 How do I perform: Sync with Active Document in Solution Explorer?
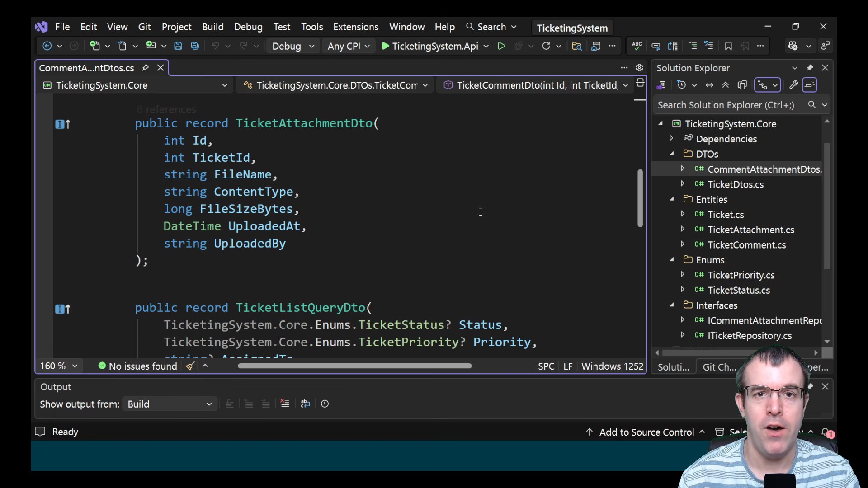[709, 85]
